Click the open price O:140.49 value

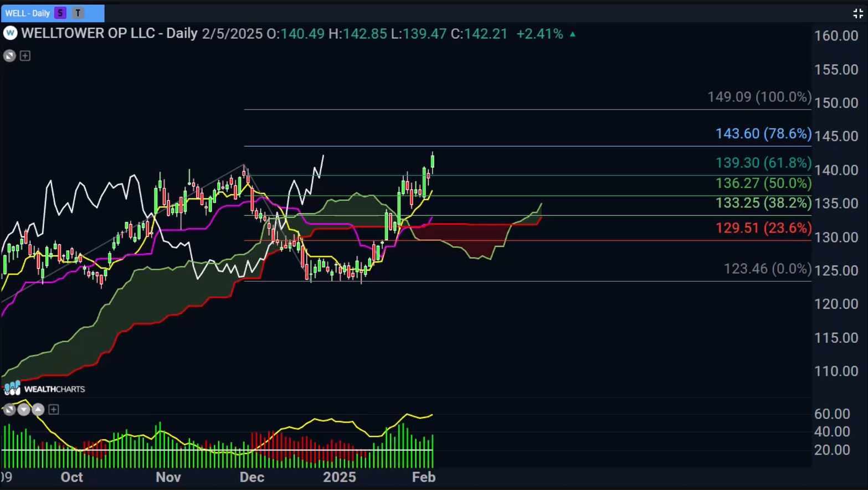tap(295, 34)
